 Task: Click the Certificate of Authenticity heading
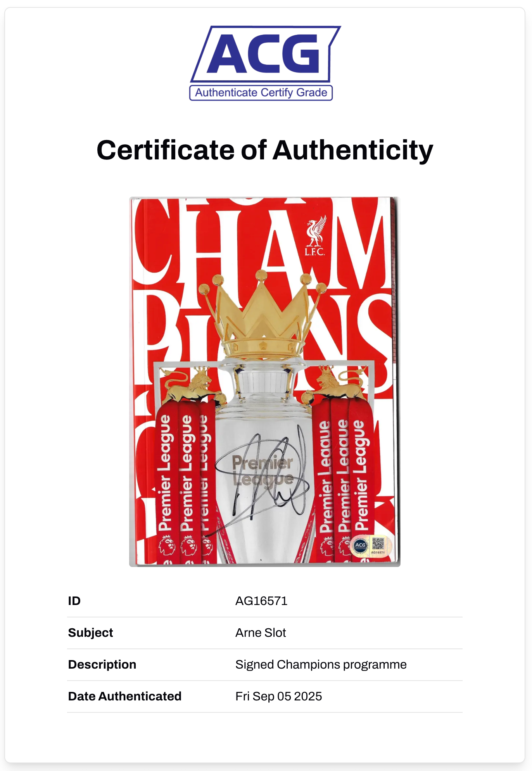(x=265, y=150)
